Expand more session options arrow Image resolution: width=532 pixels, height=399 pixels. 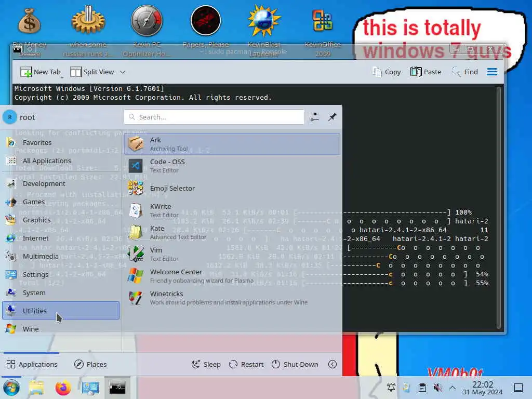332,364
